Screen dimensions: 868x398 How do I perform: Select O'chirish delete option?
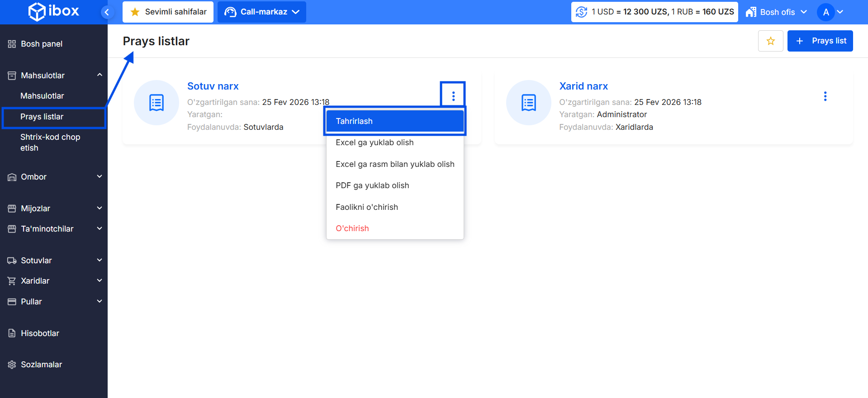coord(352,228)
